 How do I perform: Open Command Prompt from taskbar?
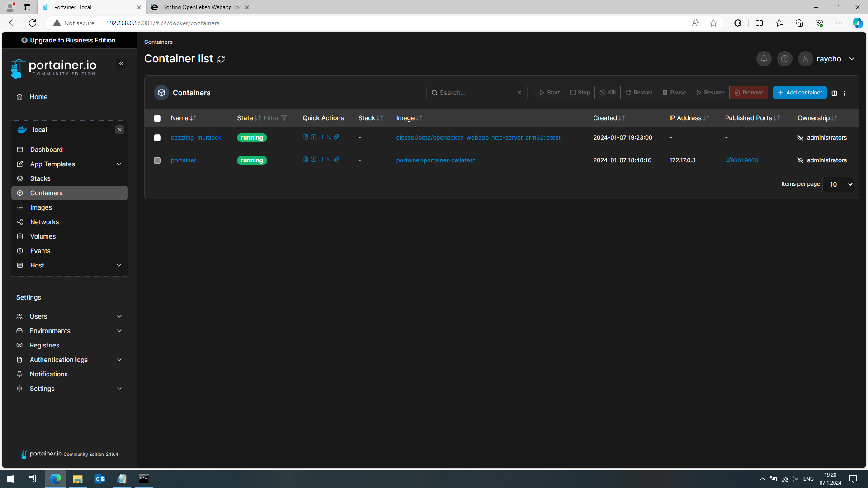click(144, 479)
